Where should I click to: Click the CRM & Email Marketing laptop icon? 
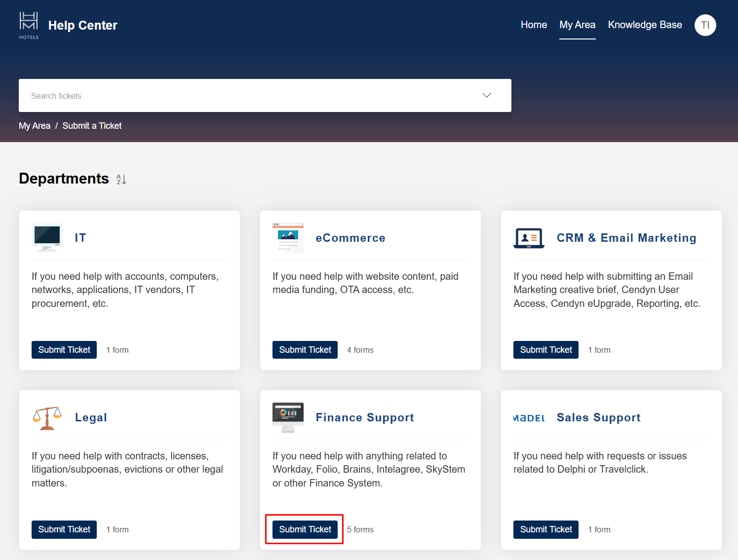point(529,238)
